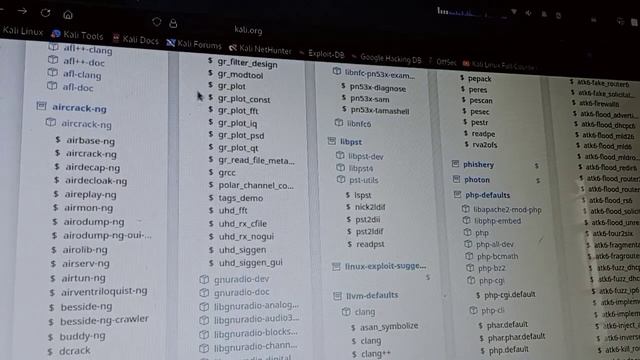Viewport: 640px width, 360px height.
Task: Open the Kali NetHunter bookmark
Action: (x=260, y=49)
